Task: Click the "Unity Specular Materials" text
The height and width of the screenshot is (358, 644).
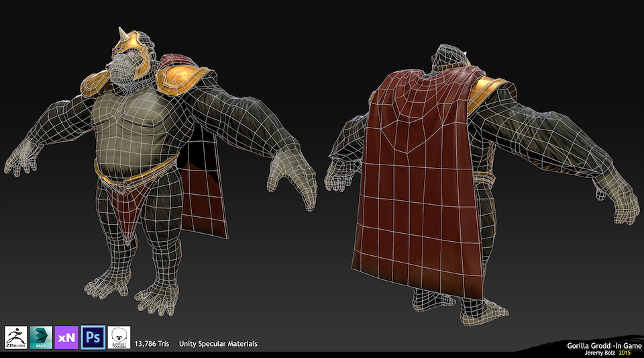Action: click(218, 344)
